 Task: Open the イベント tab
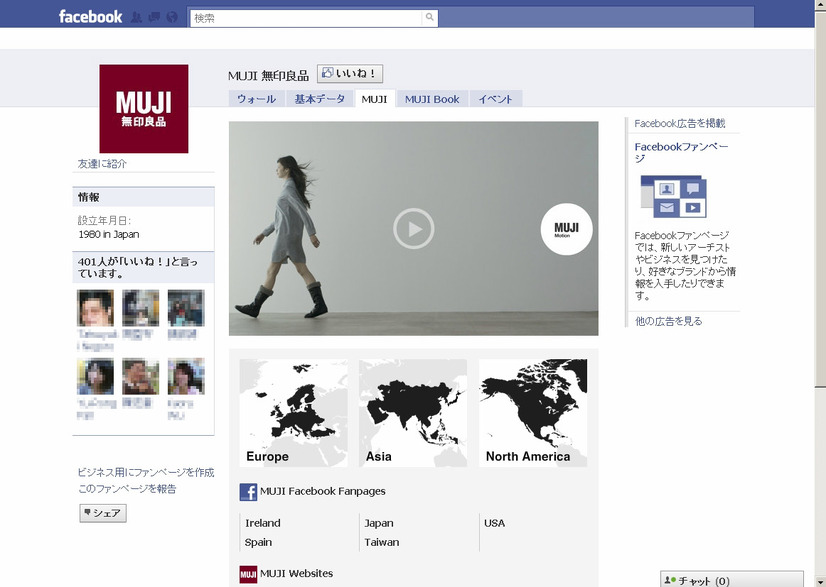495,99
